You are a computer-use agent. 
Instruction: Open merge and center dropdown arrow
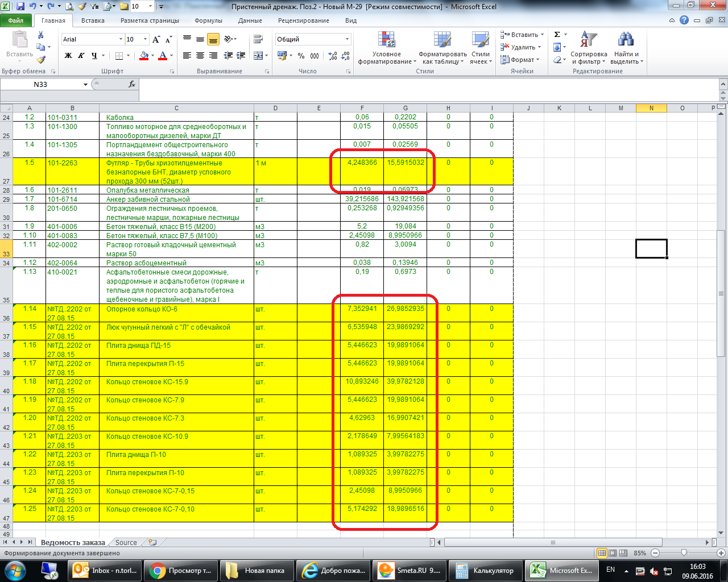pos(266,56)
